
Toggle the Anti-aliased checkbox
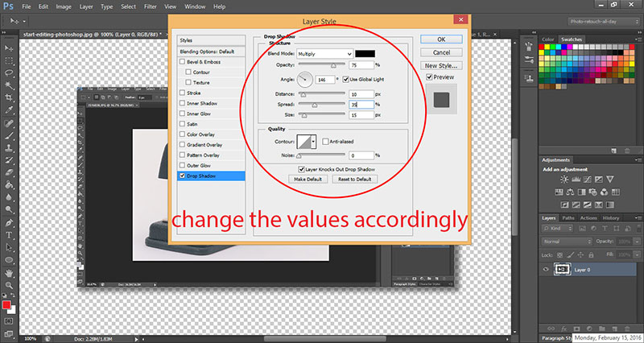324,141
